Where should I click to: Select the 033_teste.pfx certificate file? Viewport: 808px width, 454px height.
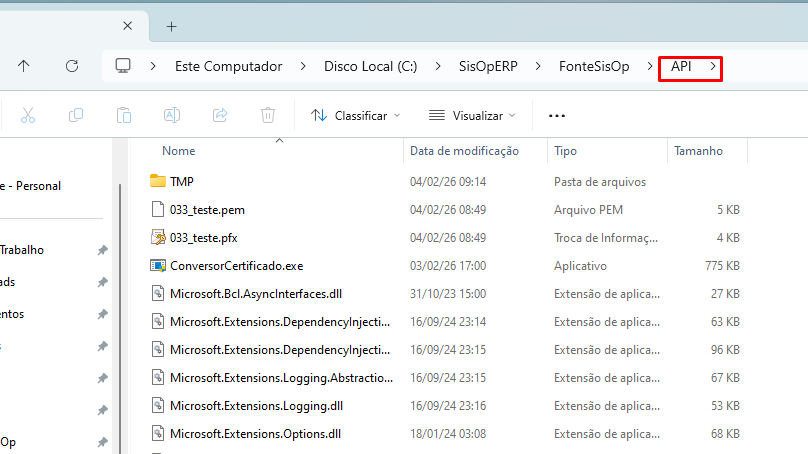click(203, 238)
